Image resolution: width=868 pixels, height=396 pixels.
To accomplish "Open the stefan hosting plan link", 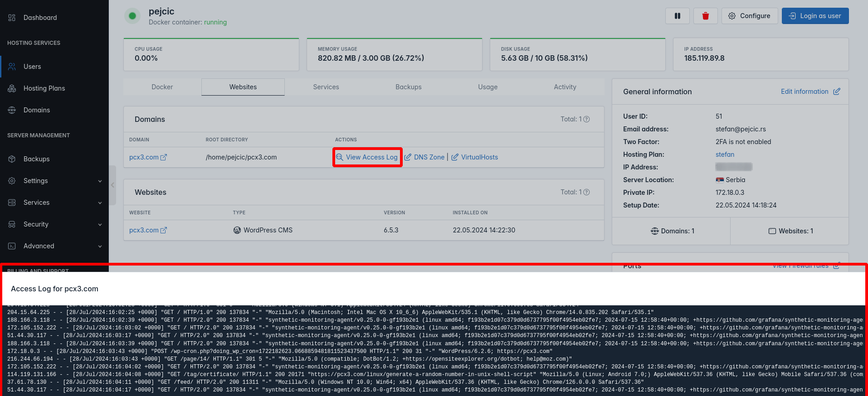I will tap(725, 155).
